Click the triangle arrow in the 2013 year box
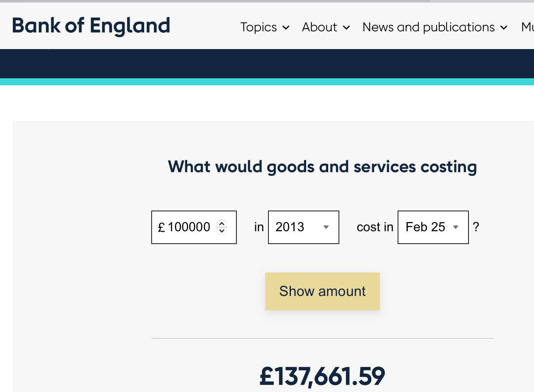The width and height of the screenshot is (534, 392). click(x=326, y=227)
